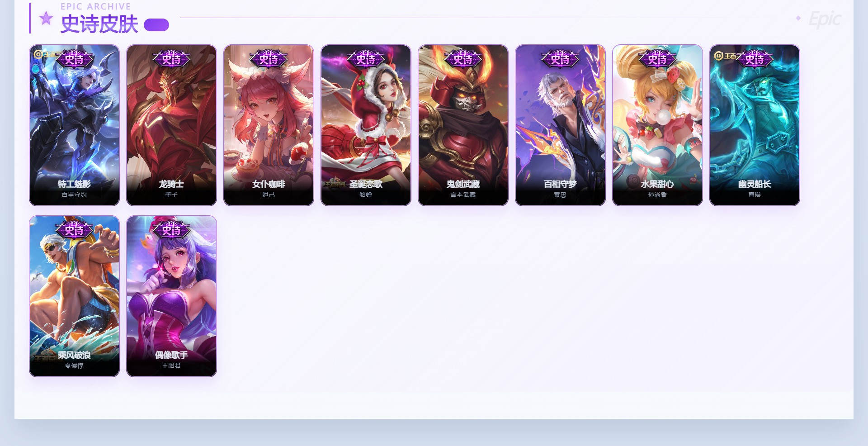Click the faded Epic watermark text

[825, 19]
